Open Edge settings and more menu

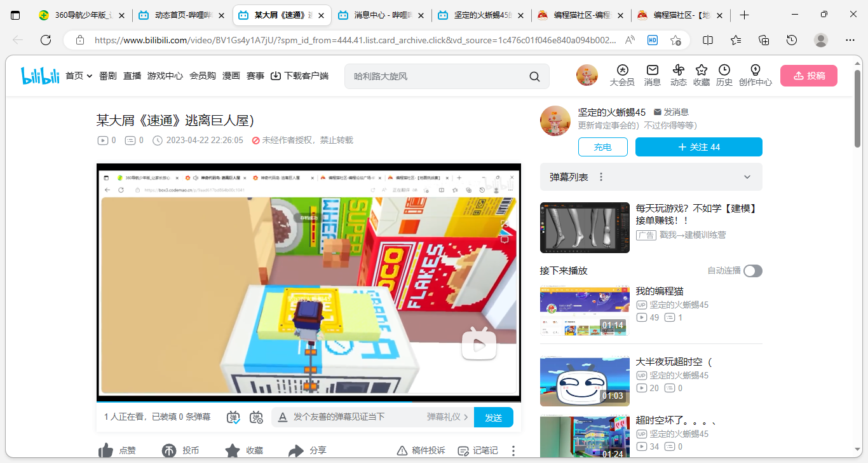coord(849,40)
